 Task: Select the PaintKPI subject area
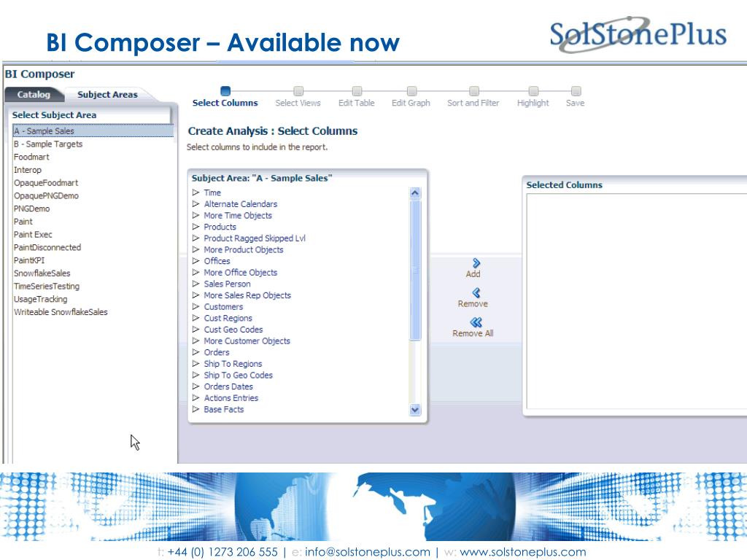pyautogui.click(x=29, y=260)
